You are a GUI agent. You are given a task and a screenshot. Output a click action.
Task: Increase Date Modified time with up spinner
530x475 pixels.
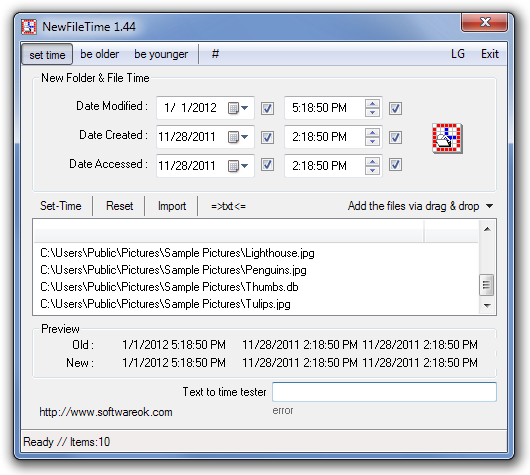372,104
